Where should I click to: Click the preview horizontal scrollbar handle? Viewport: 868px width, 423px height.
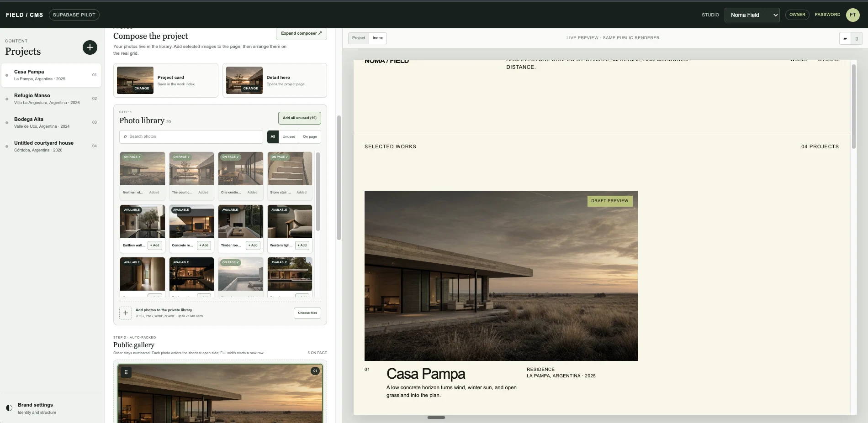coord(436,418)
